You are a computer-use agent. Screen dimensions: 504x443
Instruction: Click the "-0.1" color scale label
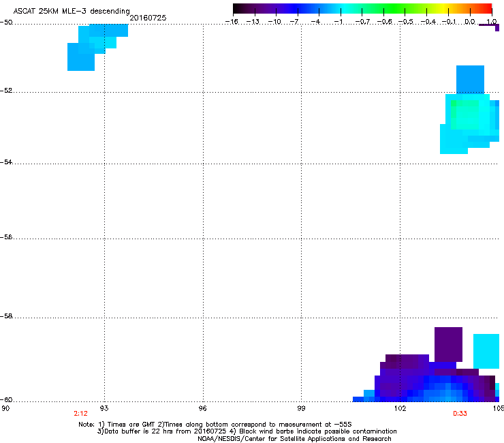tap(450, 22)
